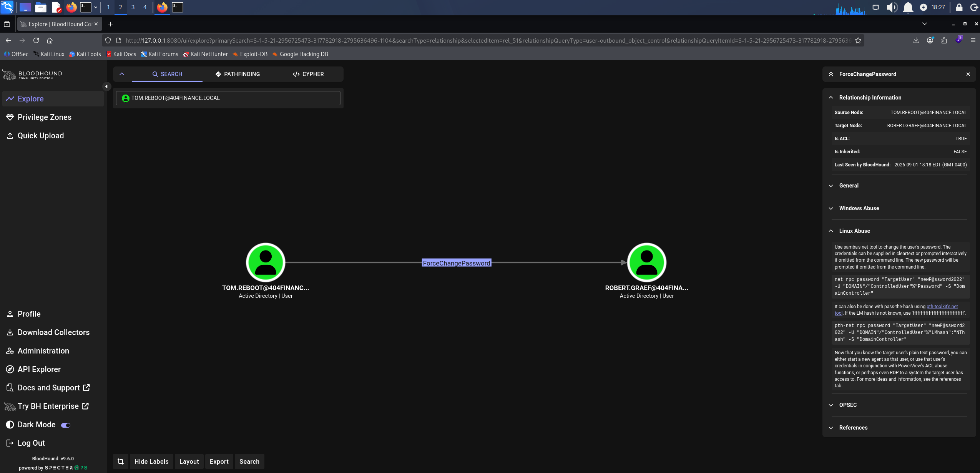
Task: Open Exploit-DB bookmark
Action: 250,54
